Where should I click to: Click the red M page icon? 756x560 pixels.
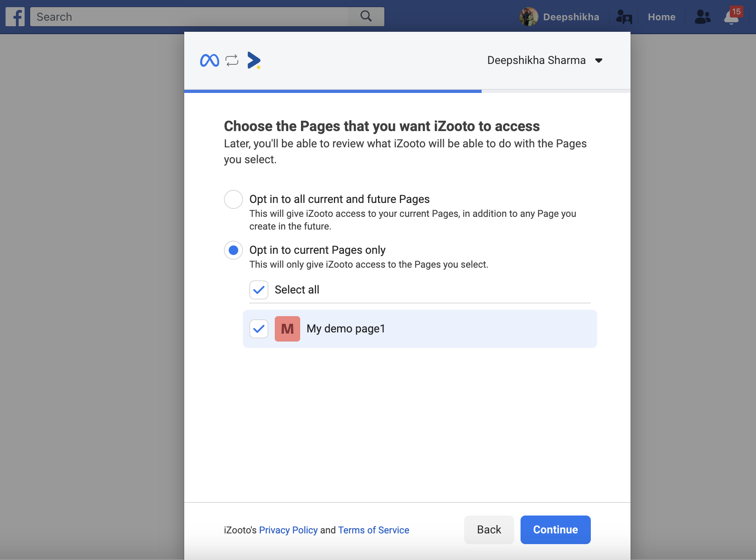point(287,329)
